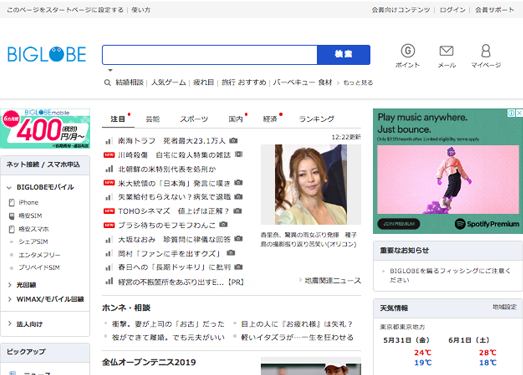
Task: Click the 旅行 おすすめ trending keyword
Action: click(244, 82)
